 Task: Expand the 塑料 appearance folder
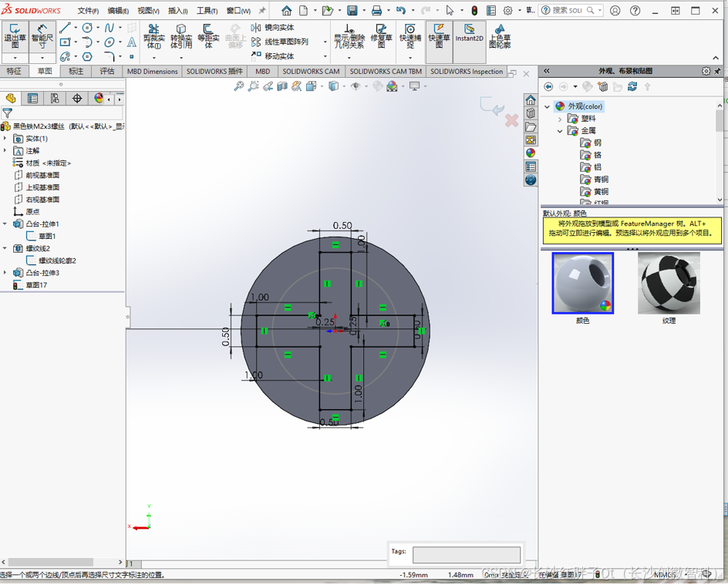559,119
